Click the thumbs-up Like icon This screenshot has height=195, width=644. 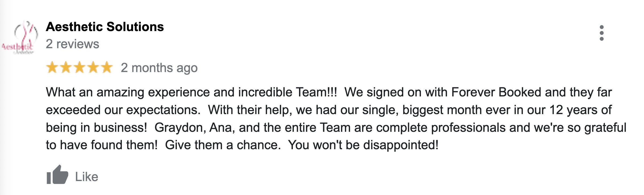point(57,175)
